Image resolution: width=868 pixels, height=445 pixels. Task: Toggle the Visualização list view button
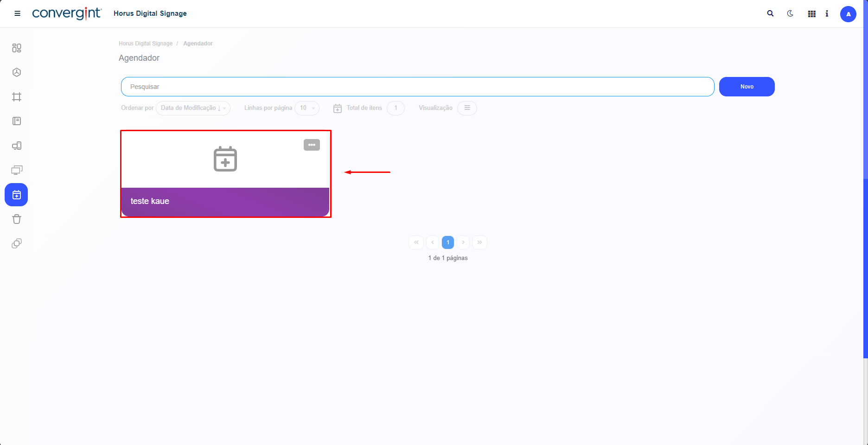pyautogui.click(x=467, y=108)
